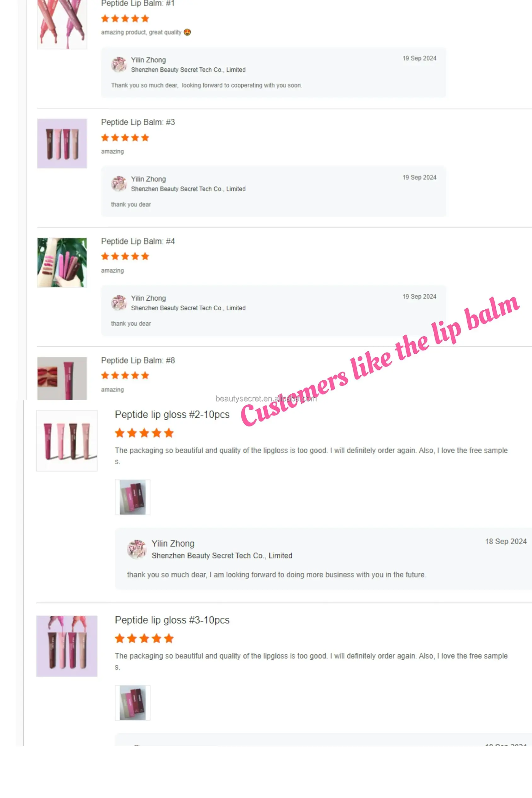Click the Peptide Lip Balm: #3 title
Screen dimensions: 532x798
coord(138,122)
